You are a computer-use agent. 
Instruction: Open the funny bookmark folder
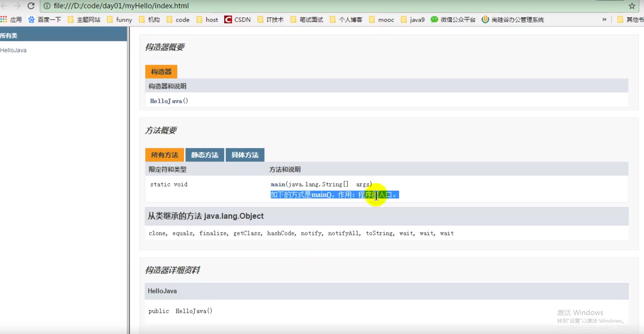tap(120, 20)
